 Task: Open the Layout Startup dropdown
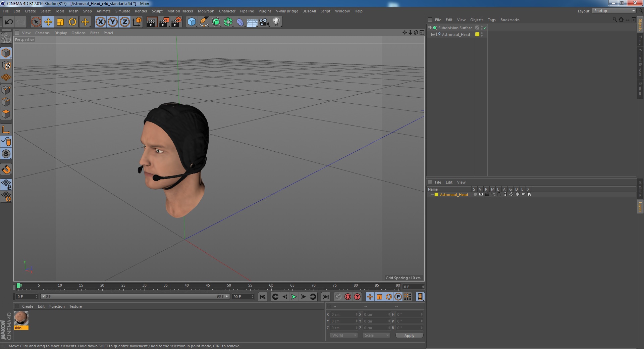[x=614, y=11]
